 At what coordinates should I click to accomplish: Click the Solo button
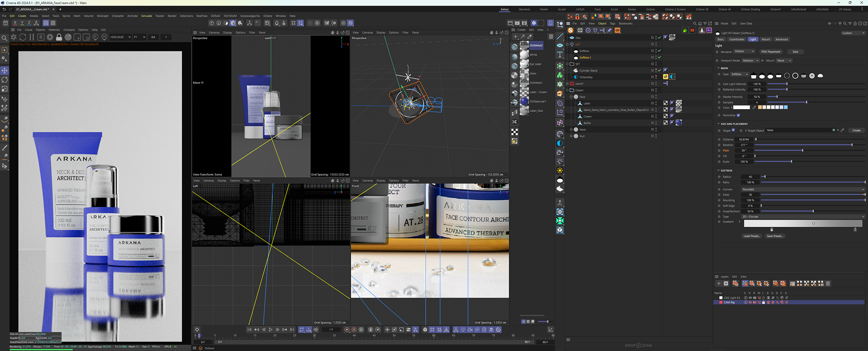point(795,51)
